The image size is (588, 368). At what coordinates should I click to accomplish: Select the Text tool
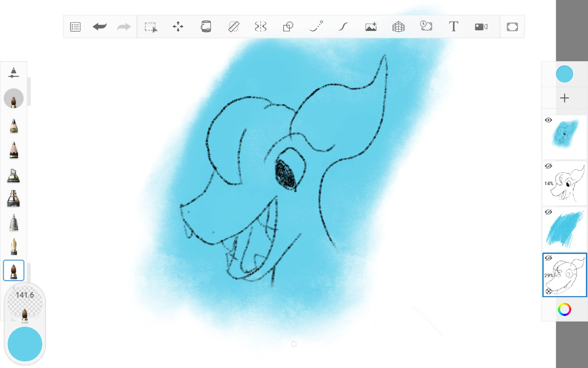[454, 27]
